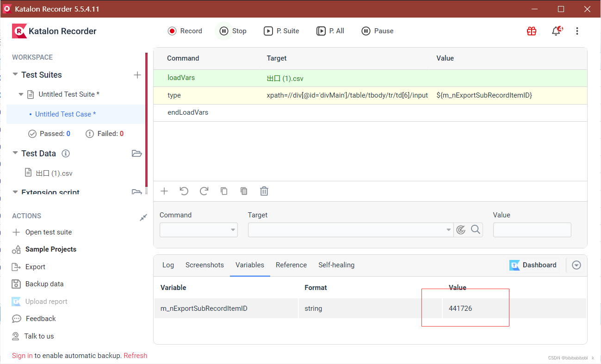Viewport: 601px width, 364px height.
Task: Click the Export action
Action: click(x=29, y=267)
